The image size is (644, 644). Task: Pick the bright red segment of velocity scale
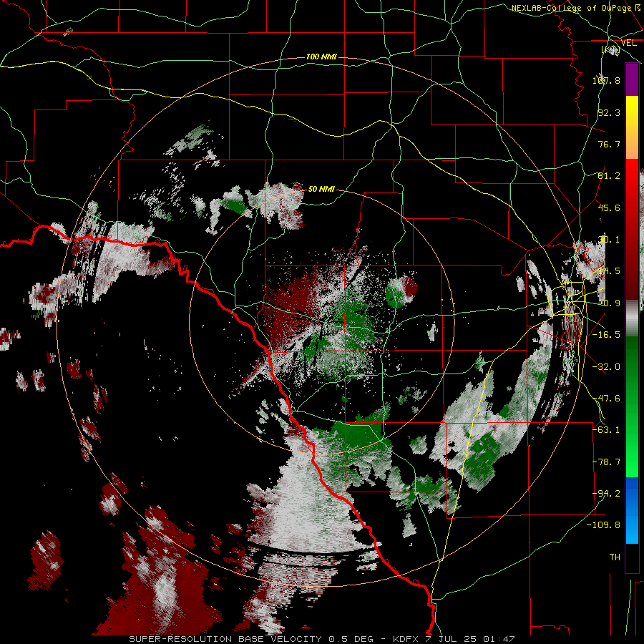coord(632,182)
